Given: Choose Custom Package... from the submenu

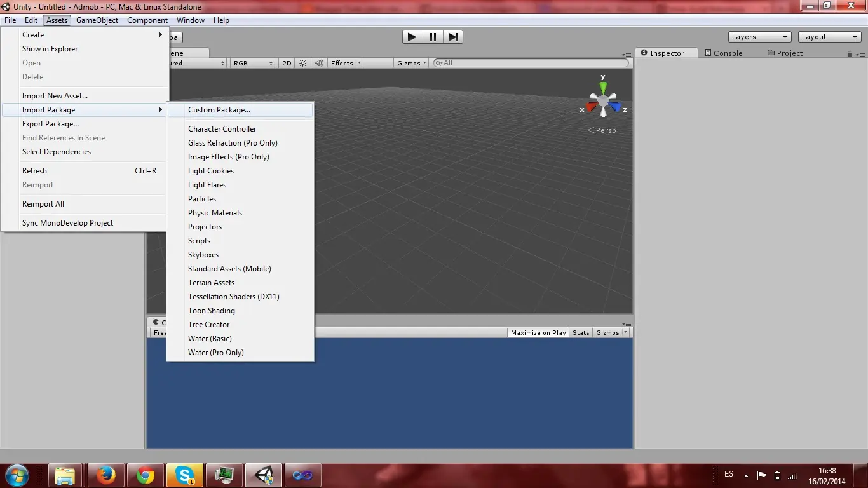Looking at the screenshot, I should (240, 110).
